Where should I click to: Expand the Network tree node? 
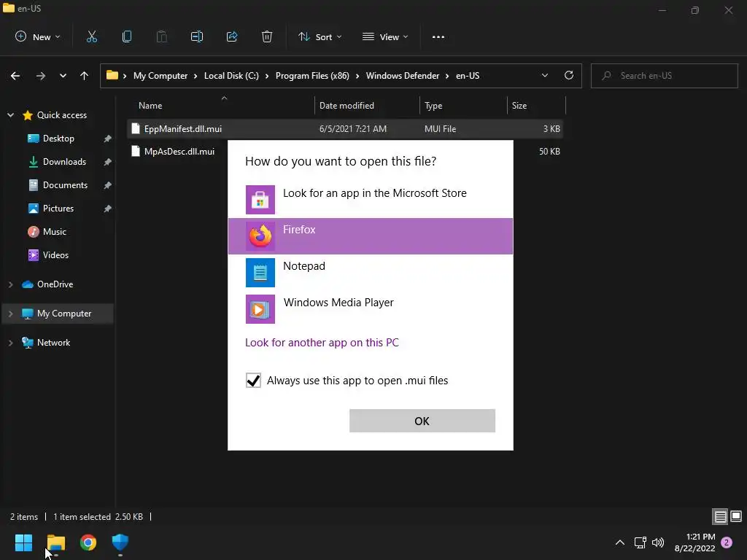10,343
